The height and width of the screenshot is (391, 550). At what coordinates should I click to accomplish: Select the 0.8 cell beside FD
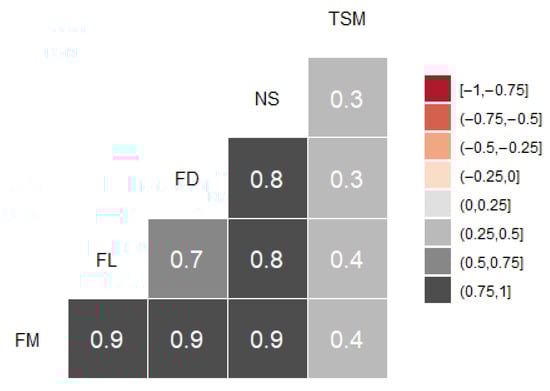coord(268,178)
